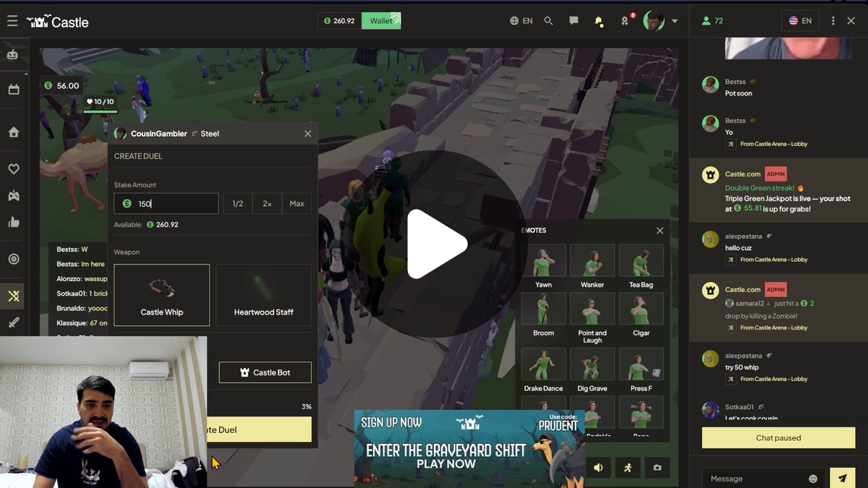868x488 pixels.
Task: Open the target icon in sidebar
Action: 13,259
